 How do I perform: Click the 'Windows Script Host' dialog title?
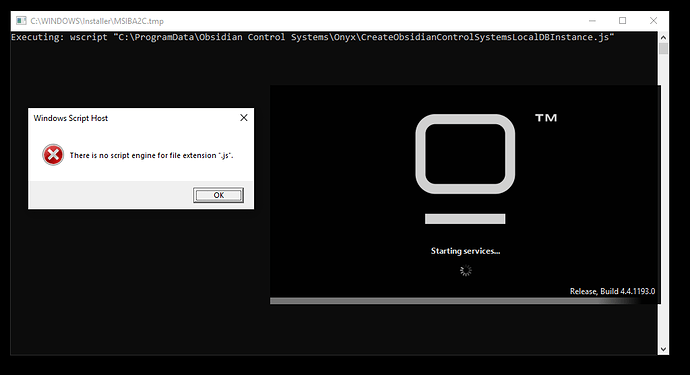[x=70, y=118]
